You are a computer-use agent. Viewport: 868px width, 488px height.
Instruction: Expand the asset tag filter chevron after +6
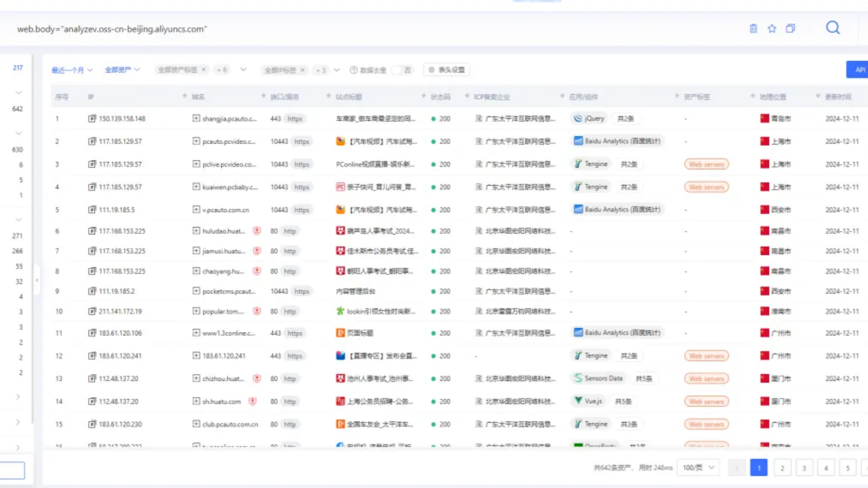(x=243, y=70)
